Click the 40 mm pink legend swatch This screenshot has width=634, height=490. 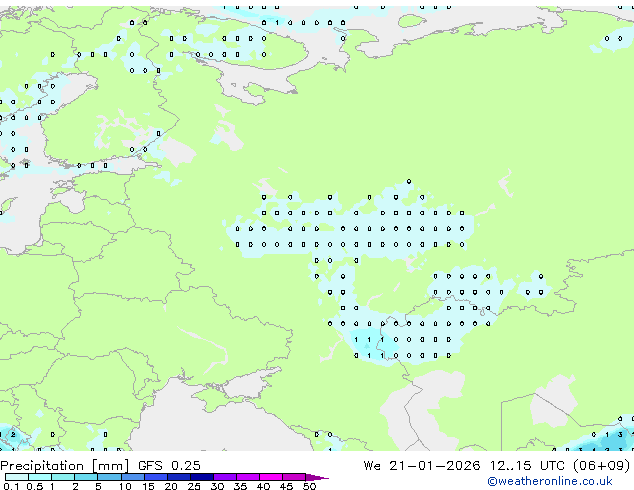(x=272, y=477)
